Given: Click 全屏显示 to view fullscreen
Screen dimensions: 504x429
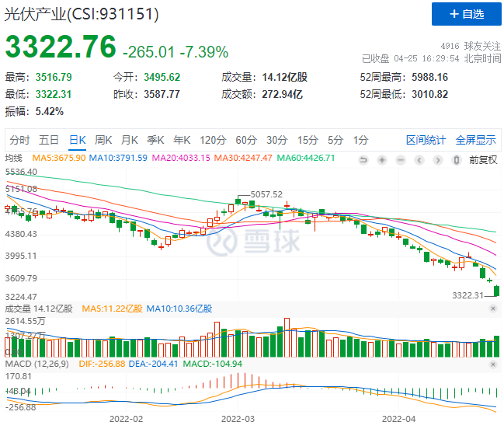Looking at the screenshot, I should coord(475,140).
